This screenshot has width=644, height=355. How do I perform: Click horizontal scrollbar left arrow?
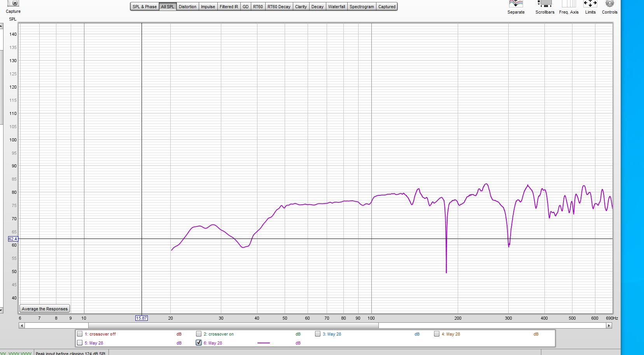point(22,325)
